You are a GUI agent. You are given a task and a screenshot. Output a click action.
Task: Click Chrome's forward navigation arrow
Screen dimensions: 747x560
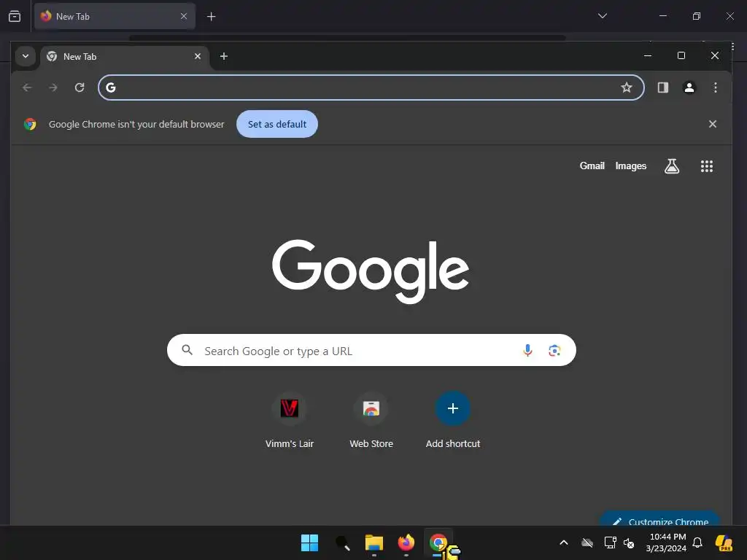[x=53, y=87]
